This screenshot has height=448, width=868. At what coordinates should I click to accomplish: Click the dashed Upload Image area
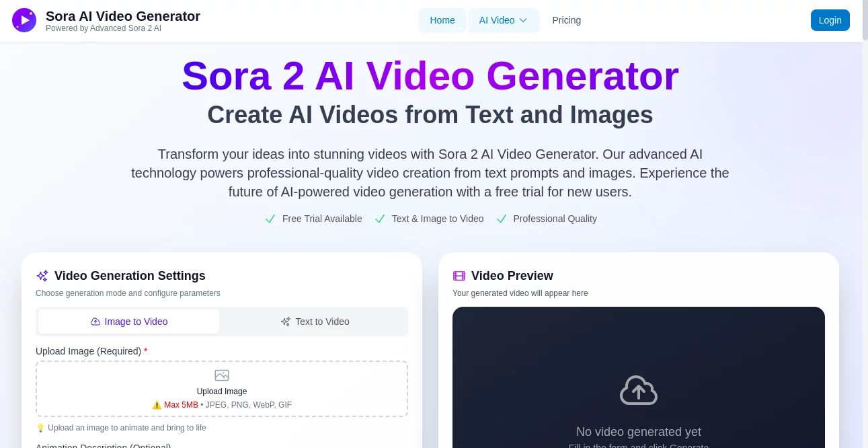[x=222, y=389]
